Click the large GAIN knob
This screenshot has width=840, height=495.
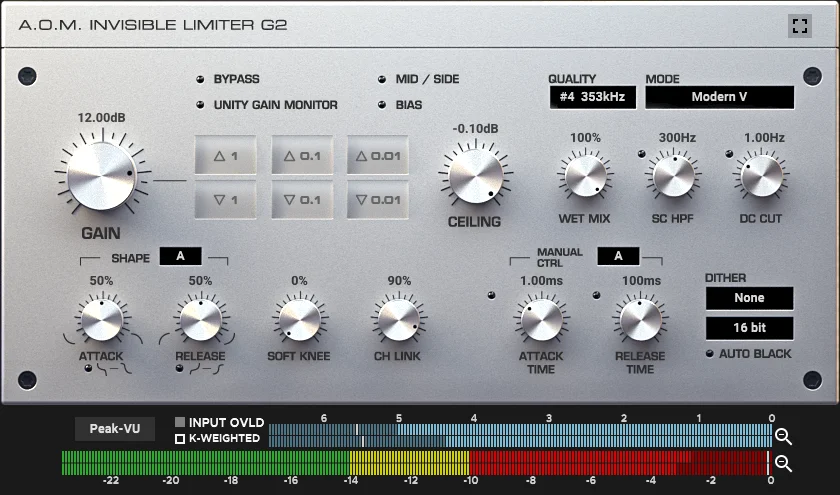[x=102, y=176]
